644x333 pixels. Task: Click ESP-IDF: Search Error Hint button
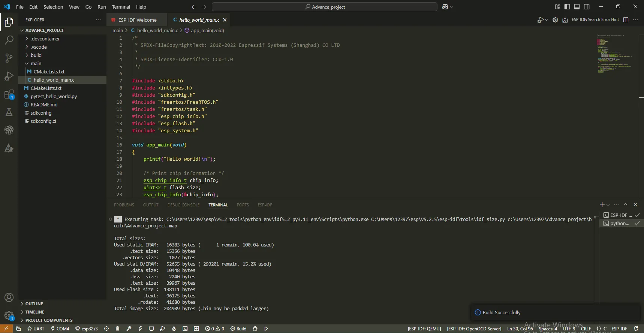595,20
